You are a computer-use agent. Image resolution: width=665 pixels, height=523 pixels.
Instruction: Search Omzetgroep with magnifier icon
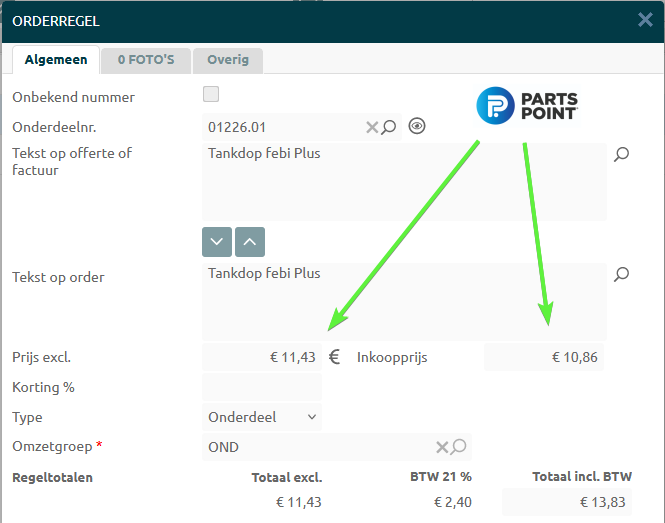[x=459, y=447]
